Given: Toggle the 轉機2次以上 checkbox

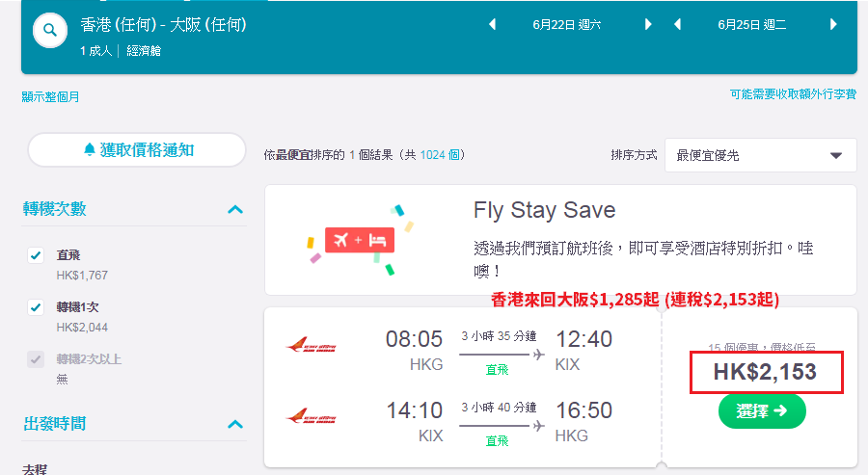Looking at the screenshot, I should [x=36, y=359].
